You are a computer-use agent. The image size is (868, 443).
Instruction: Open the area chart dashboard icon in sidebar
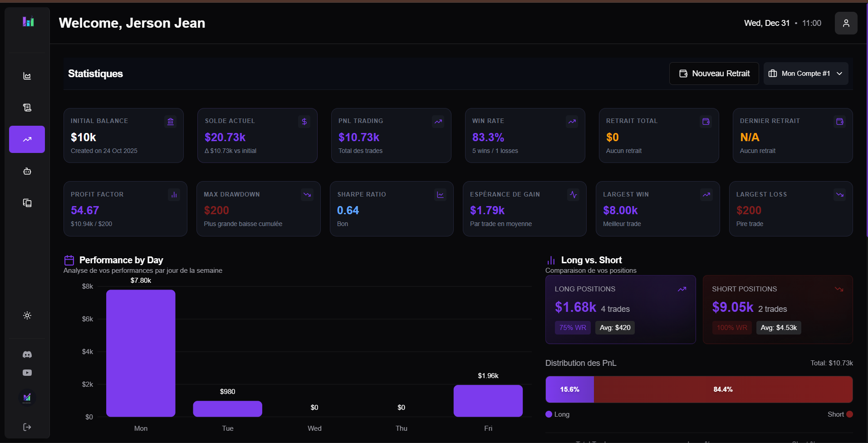27,76
